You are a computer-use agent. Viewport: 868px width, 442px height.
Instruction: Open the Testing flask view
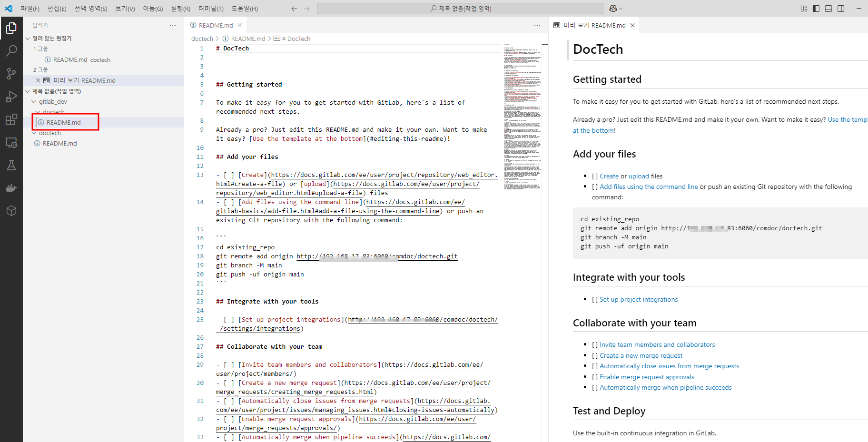11,165
